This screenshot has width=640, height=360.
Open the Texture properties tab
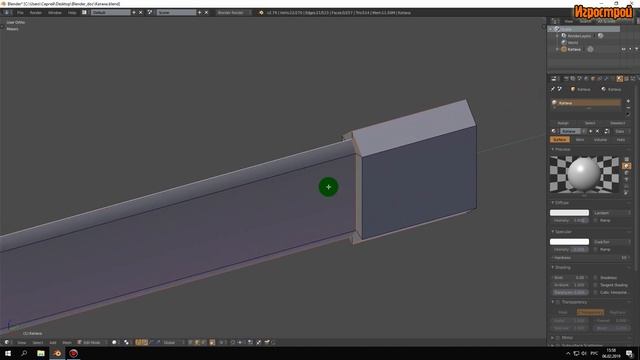[627, 78]
